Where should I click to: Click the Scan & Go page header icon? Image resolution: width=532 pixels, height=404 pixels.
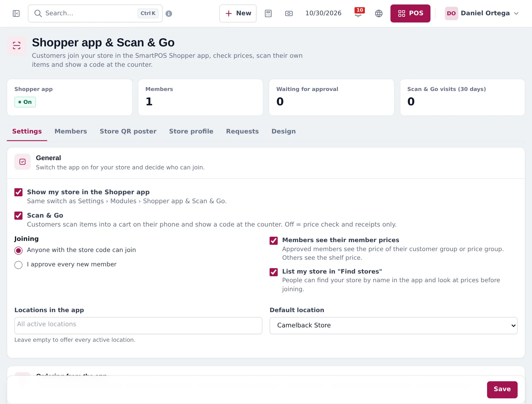click(x=17, y=45)
